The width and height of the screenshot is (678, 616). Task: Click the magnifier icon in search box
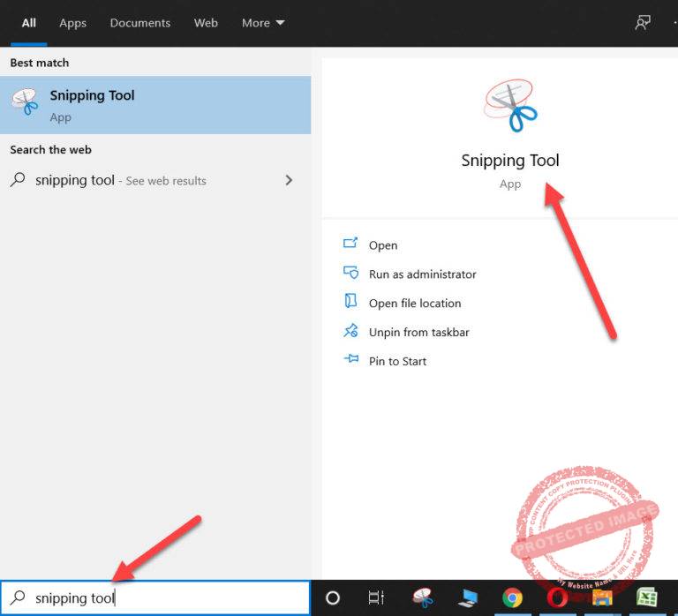pyautogui.click(x=18, y=597)
